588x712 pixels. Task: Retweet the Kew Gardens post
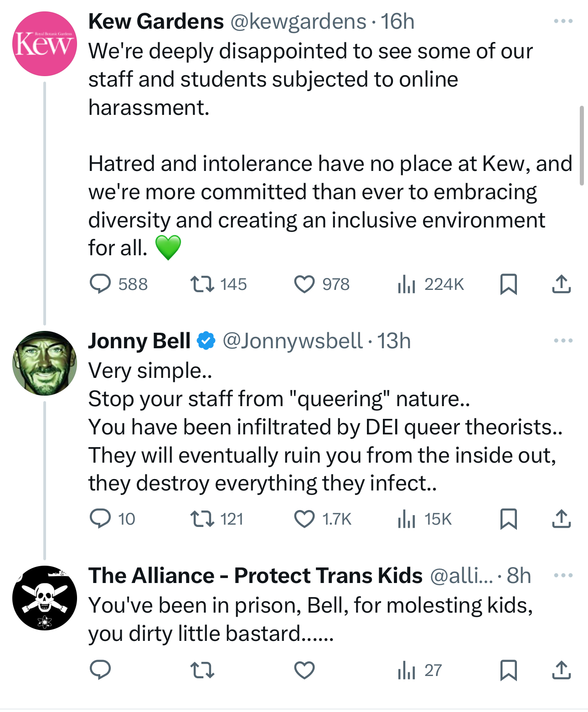pyautogui.click(x=202, y=284)
